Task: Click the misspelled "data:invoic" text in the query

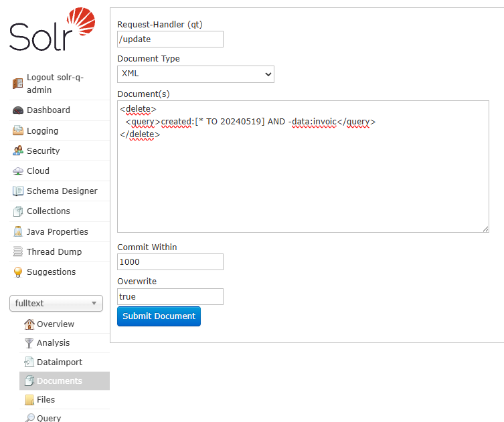Action: coord(314,122)
